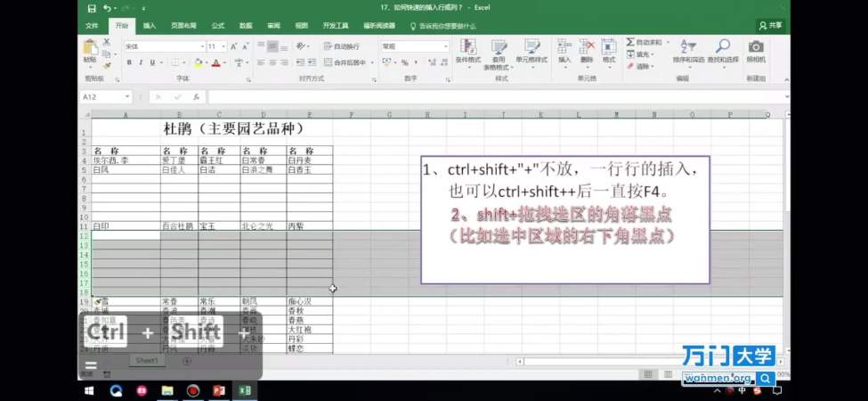This screenshot has width=868, height=401.
Task: Click the horizontal scrollbar left arrow
Action: pos(520,361)
